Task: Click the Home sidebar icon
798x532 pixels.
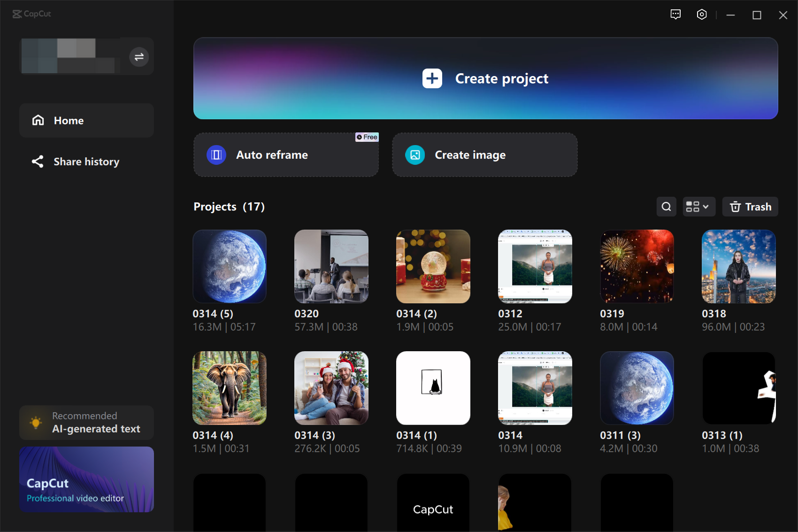Action: (38, 120)
